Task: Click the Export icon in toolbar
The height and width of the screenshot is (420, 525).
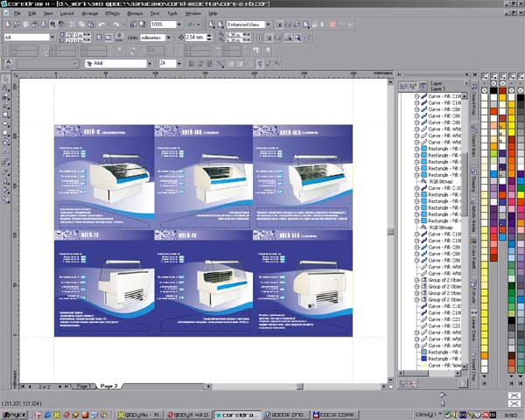Action: click(142, 24)
